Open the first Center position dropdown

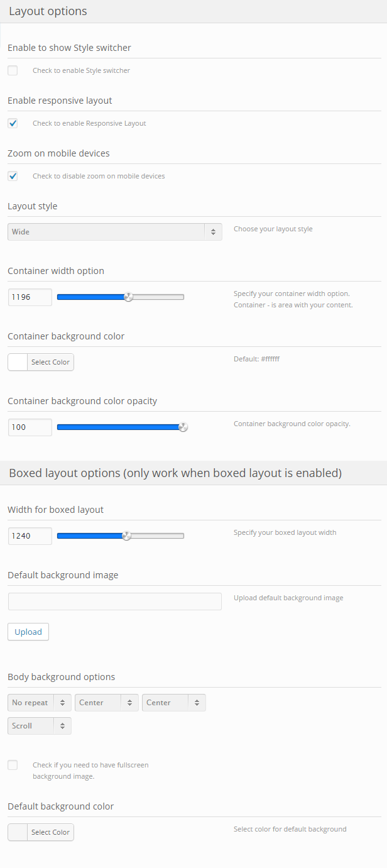(x=107, y=703)
